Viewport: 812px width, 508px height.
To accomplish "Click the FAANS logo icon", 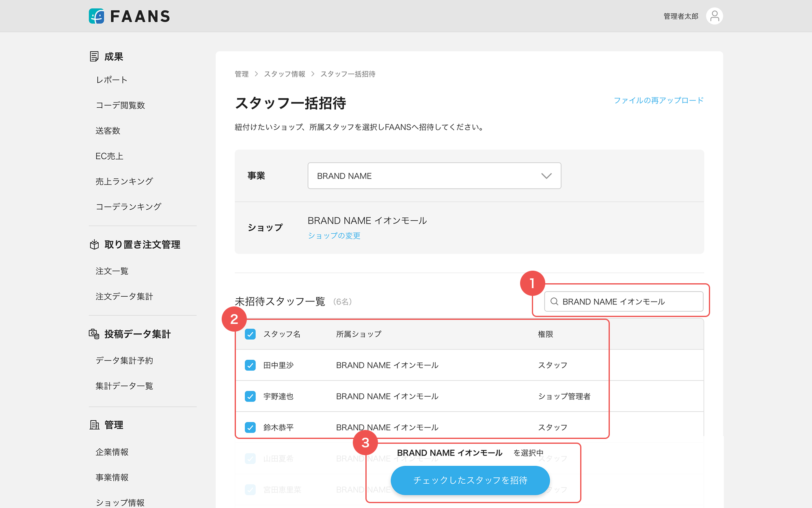I will (x=97, y=16).
